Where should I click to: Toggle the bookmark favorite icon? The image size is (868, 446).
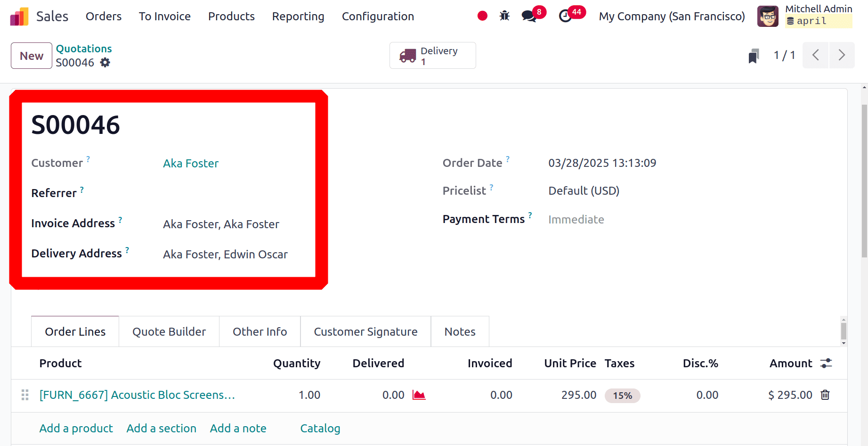[754, 55]
